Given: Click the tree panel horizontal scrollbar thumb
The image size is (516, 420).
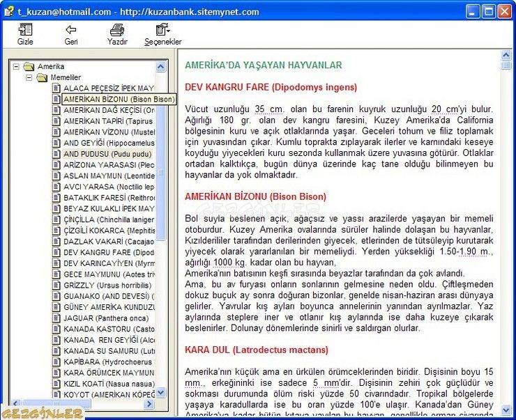Looking at the screenshot, I should 56,403.
